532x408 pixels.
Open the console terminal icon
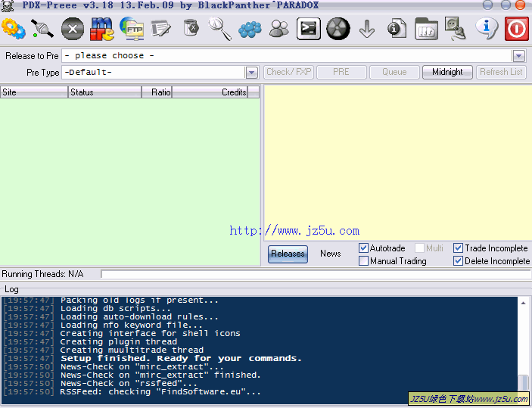tap(308, 30)
